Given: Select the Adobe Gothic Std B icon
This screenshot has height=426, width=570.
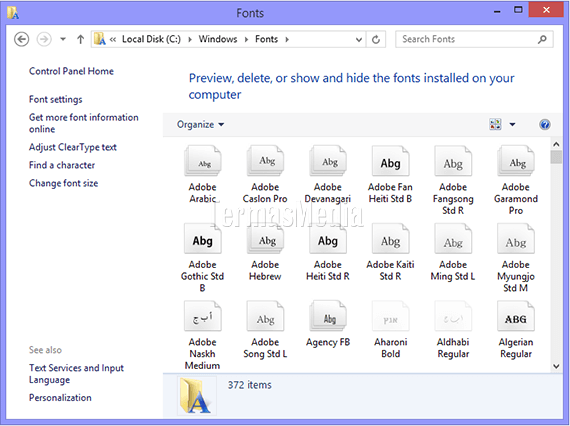Looking at the screenshot, I should [202, 238].
